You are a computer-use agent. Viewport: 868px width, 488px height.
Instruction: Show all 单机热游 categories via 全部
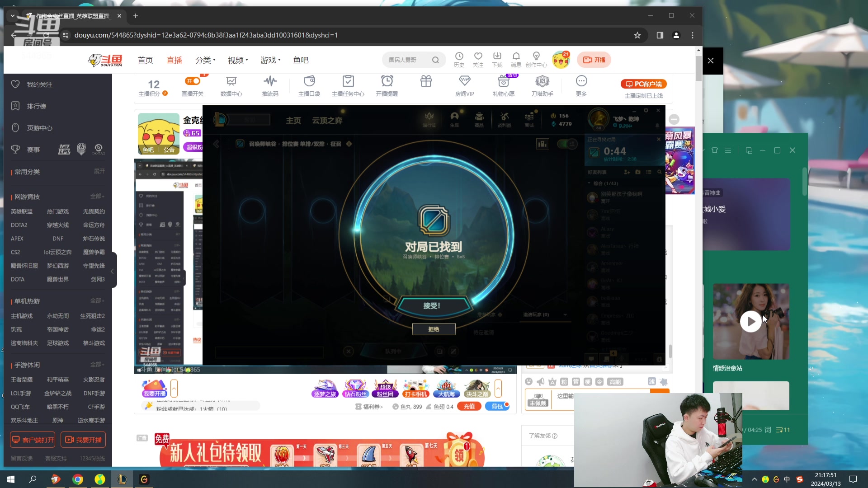(x=97, y=300)
